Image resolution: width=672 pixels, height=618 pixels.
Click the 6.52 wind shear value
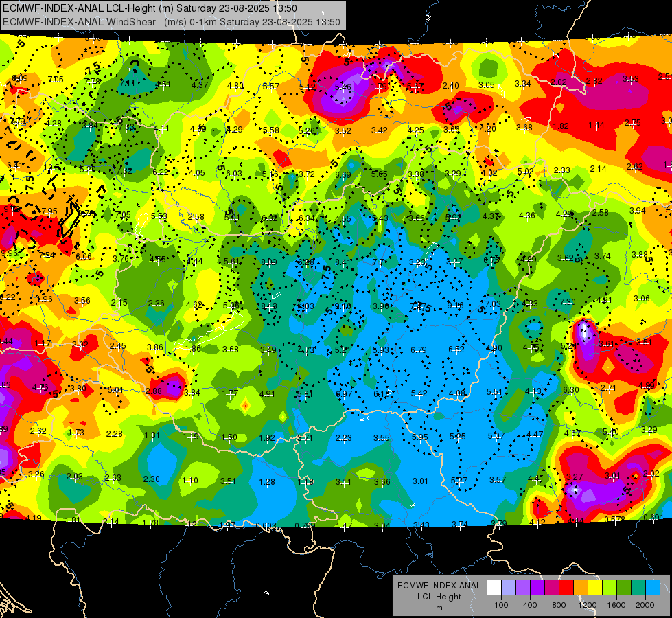tap(456, 349)
